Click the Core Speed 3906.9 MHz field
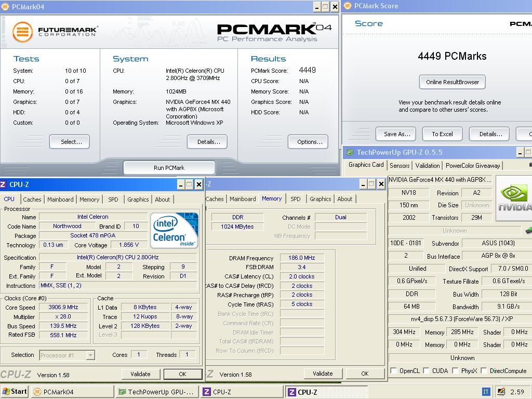Image resolution: width=532 pixels, height=399 pixels. [63, 308]
